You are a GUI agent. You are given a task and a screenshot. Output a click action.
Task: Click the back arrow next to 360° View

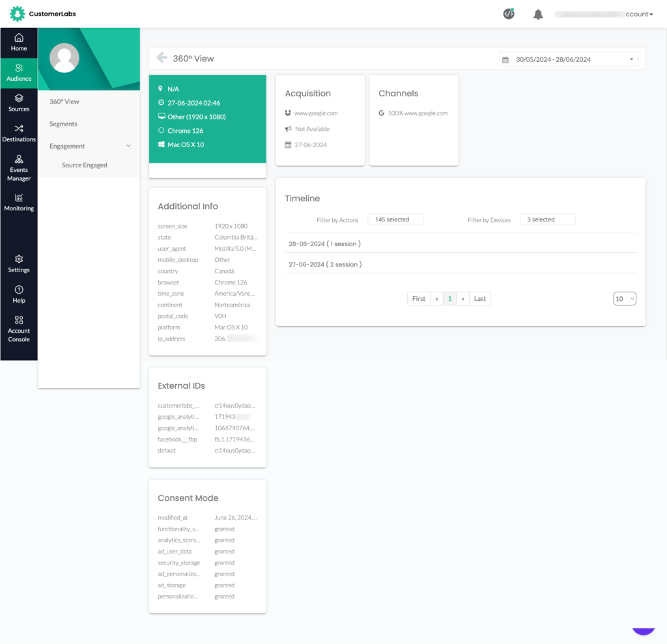(162, 57)
